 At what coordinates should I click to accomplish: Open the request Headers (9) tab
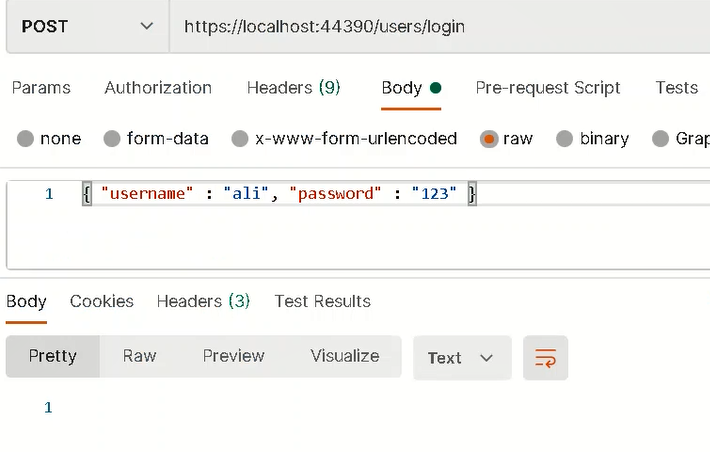click(293, 87)
